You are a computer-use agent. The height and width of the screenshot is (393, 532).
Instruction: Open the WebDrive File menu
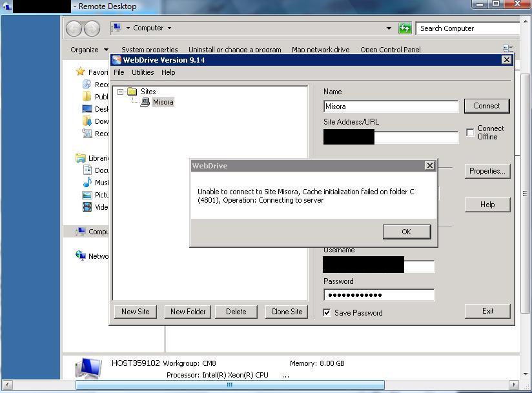click(119, 72)
